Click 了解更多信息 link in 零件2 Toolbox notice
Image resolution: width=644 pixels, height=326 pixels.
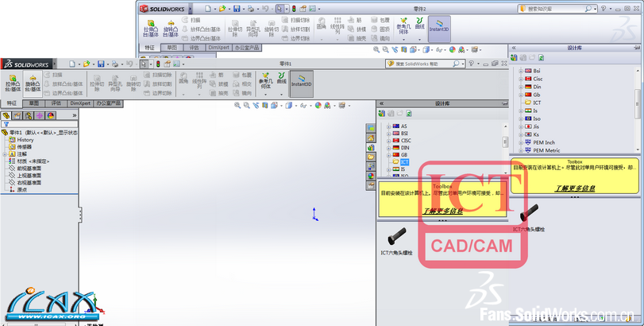(x=575, y=188)
